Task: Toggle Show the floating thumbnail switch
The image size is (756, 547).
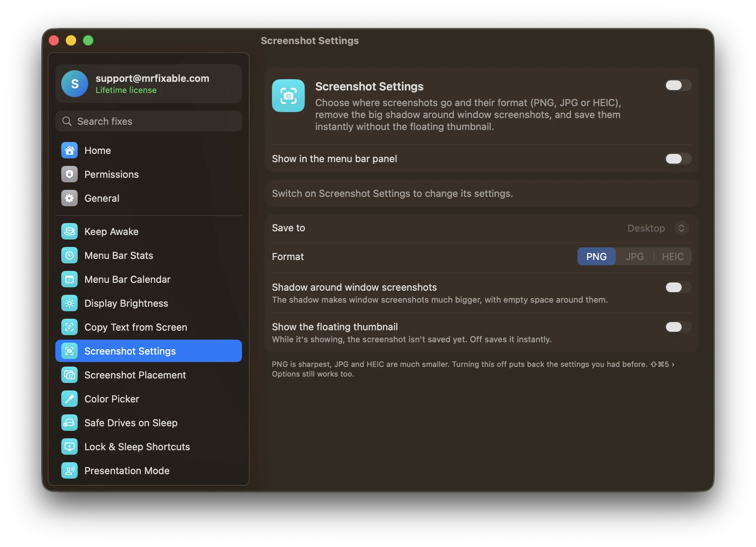Action: (678, 327)
